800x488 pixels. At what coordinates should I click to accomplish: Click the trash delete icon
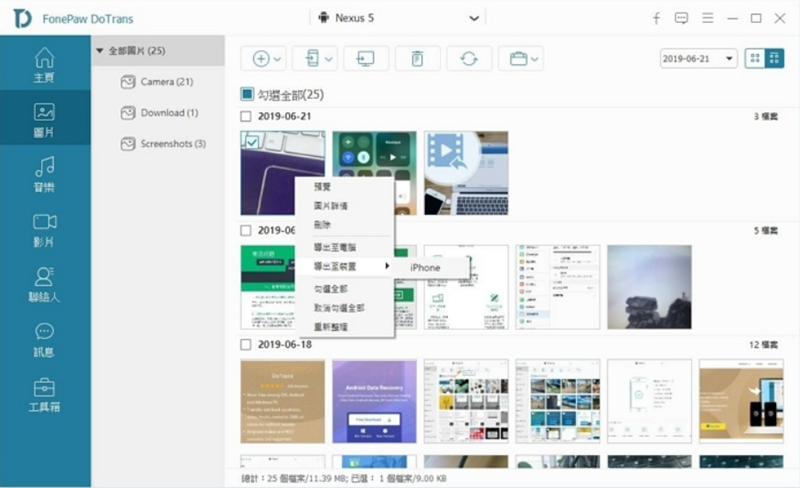(x=417, y=59)
